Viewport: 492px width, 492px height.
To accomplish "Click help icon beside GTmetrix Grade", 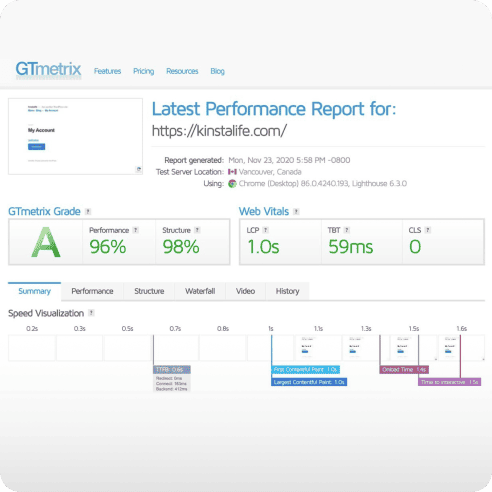I will pyautogui.click(x=88, y=211).
